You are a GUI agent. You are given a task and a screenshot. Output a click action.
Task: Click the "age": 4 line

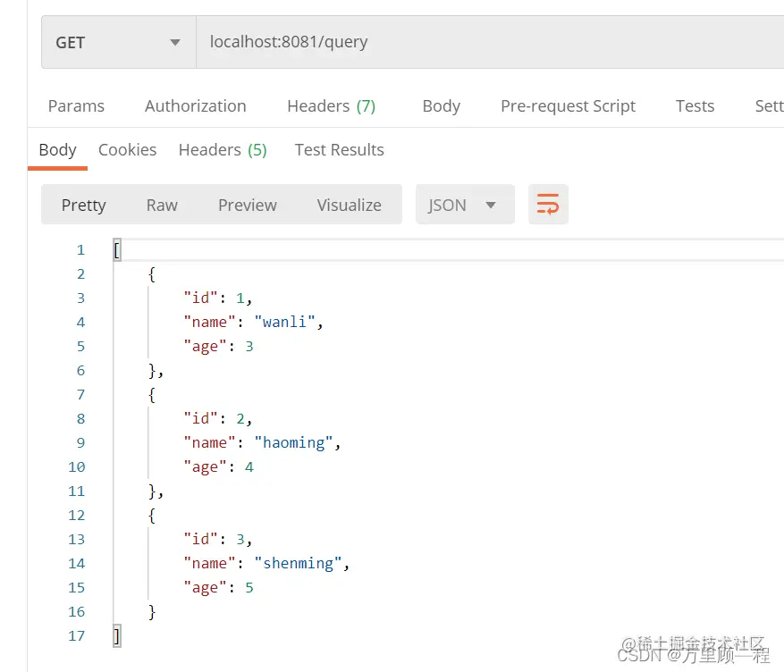coord(218,467)
